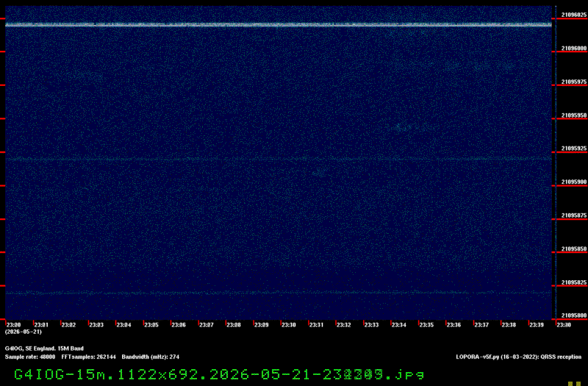Click the 21096000 frequency scale label
Viewport: 588px width, 386px height.
574,49
